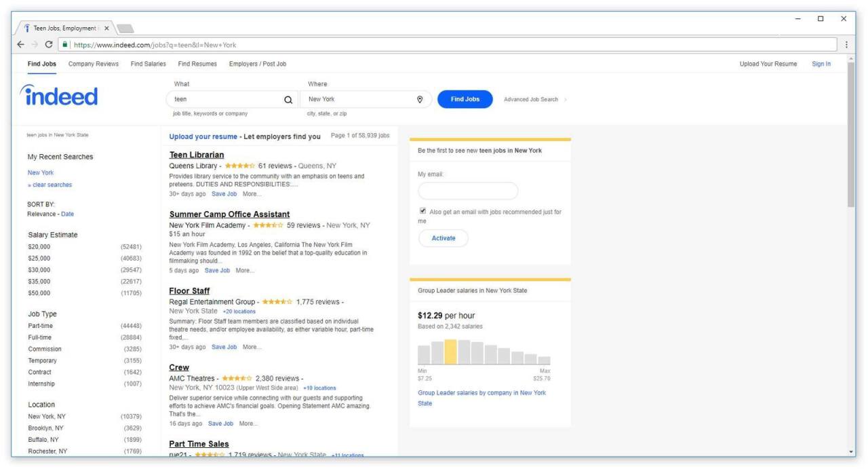
Task: Go to Find Salaries tab
Action: pos(148,64)
